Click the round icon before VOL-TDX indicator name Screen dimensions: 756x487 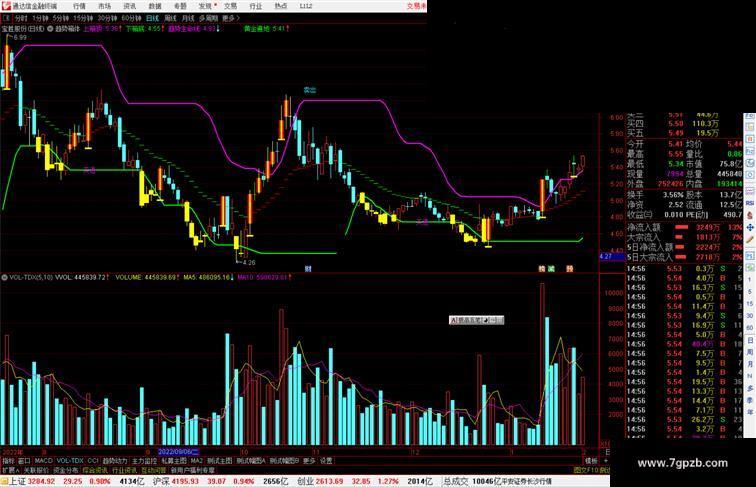[x=4, y=278]
